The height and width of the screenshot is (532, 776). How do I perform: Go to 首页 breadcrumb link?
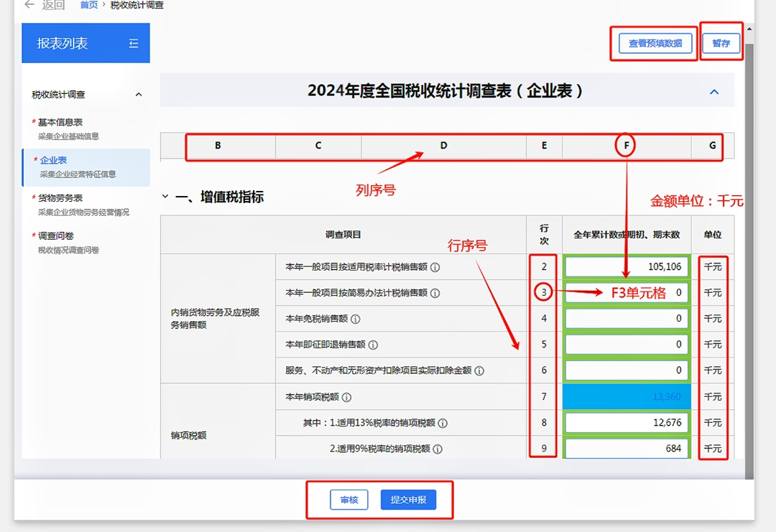point(89,5)
